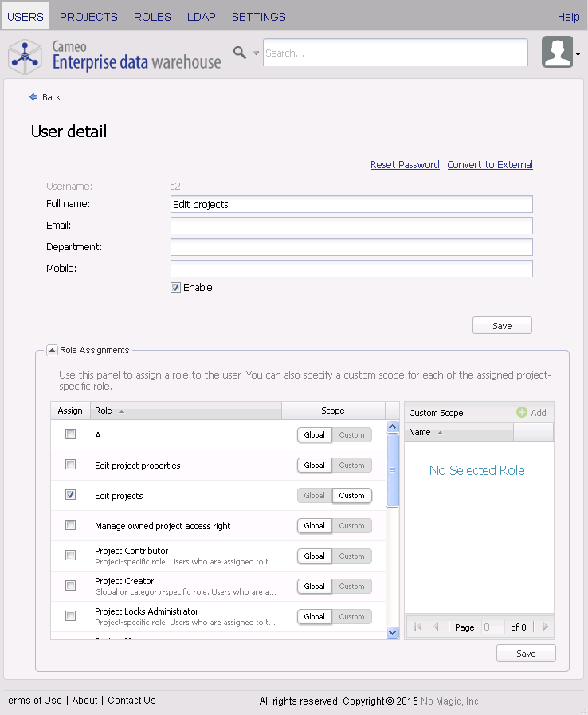588x715 pixels.
Task: Go to next page in Custom Scope pager
Action: point(545,627)
